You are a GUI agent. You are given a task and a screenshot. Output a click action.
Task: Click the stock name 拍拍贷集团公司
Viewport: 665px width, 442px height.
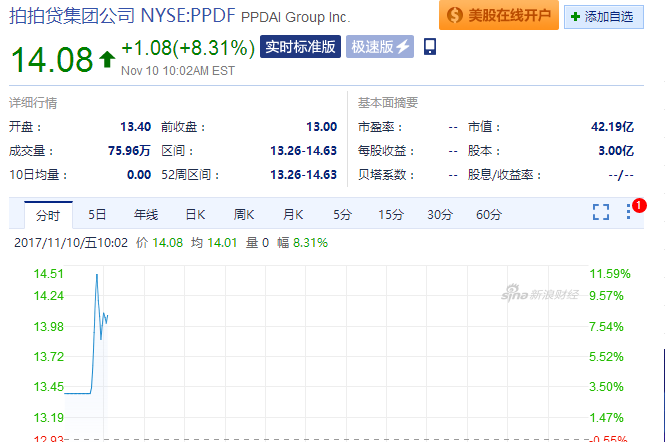coord(72,16)
